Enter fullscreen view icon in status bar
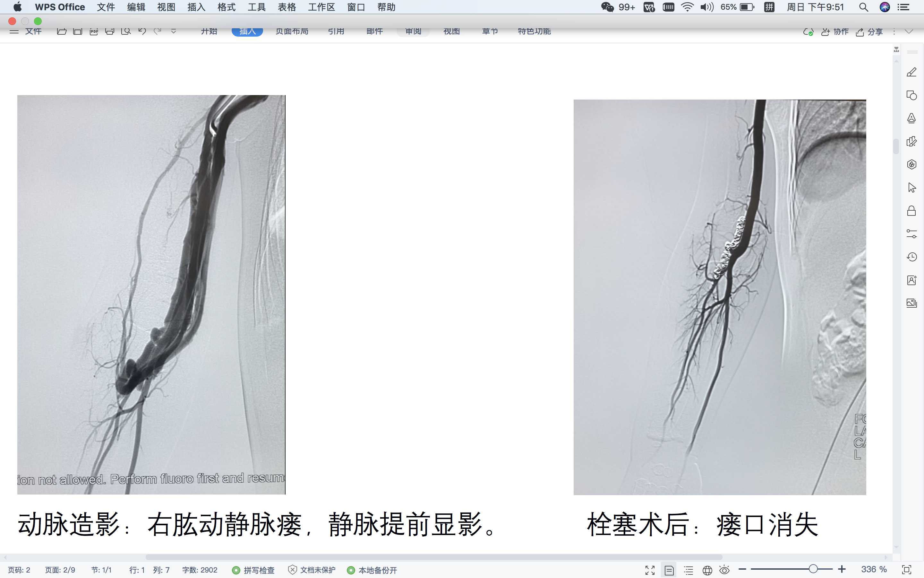Viewport: 924px width, 578px height. pos(650,570)
